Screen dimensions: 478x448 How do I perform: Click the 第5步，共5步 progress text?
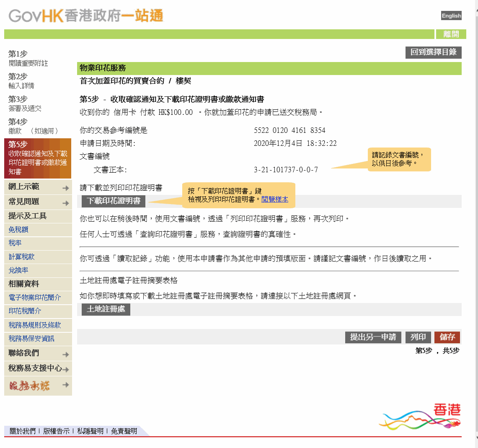point(437,351)
